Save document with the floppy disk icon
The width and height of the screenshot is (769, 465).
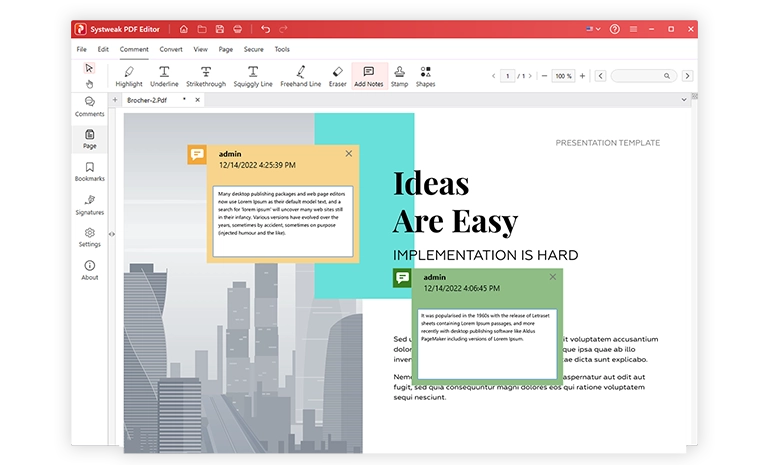point(220,29)
